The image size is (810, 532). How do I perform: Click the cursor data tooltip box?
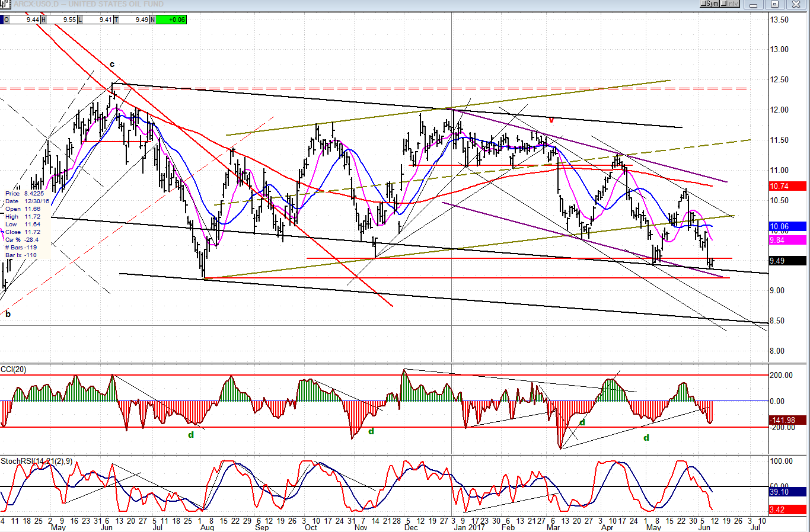[x=27, y=224]
